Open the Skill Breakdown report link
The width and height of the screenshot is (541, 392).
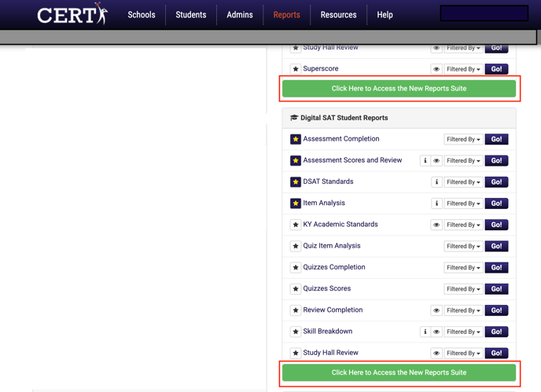pyautogui.click(x=327, y=332)
